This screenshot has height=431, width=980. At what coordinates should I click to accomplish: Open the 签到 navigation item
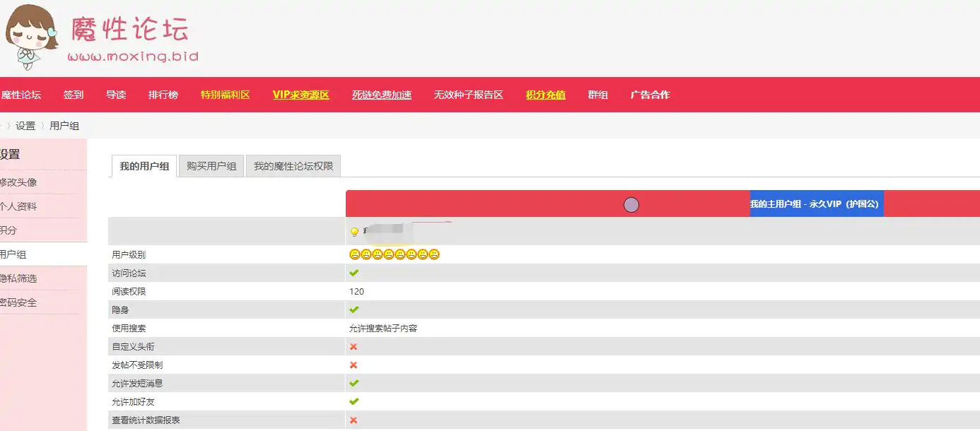(x=74, y=95)
